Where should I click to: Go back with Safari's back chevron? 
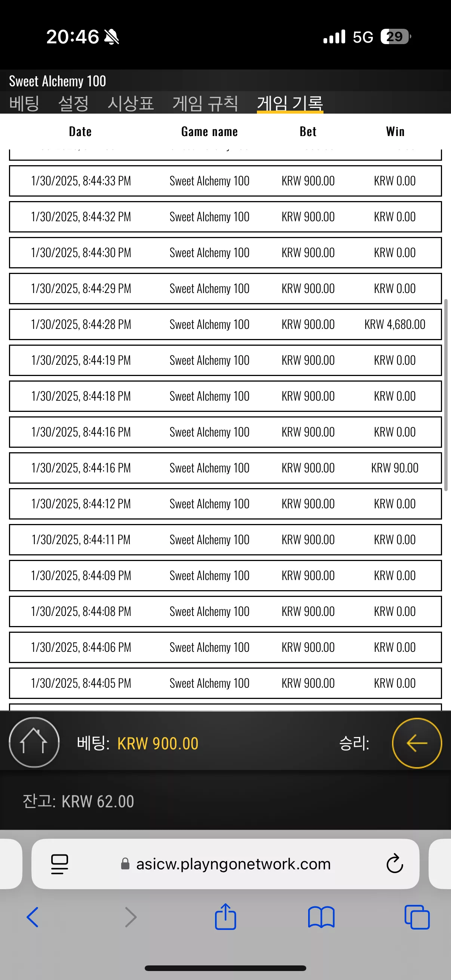coord(33,917)
